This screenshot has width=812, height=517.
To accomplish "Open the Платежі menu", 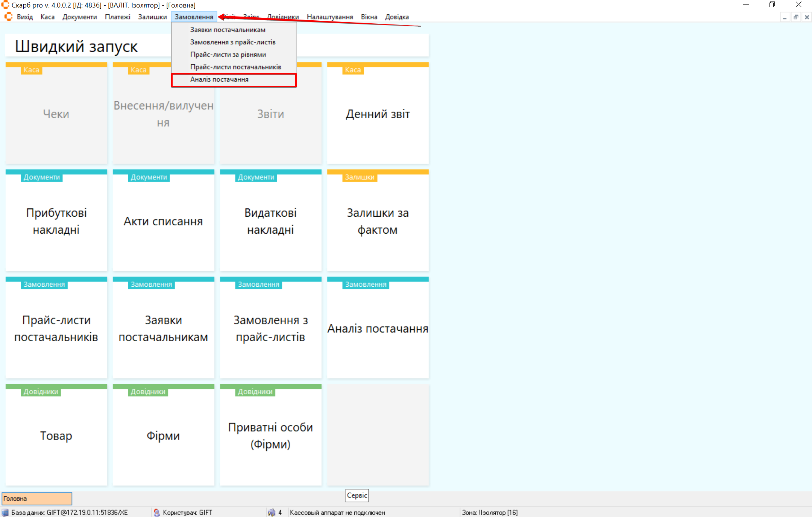I will [117, 17].
